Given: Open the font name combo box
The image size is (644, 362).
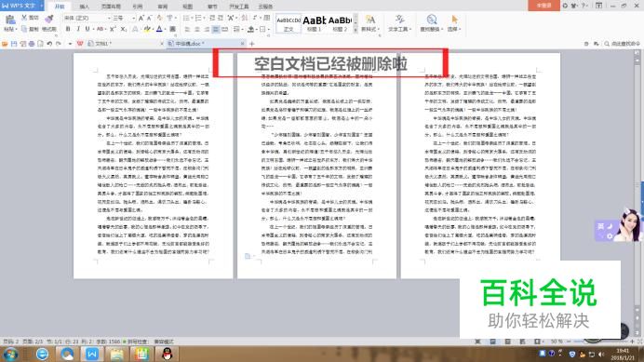Looking at the screenshot, I should click(x=87, y=18).
